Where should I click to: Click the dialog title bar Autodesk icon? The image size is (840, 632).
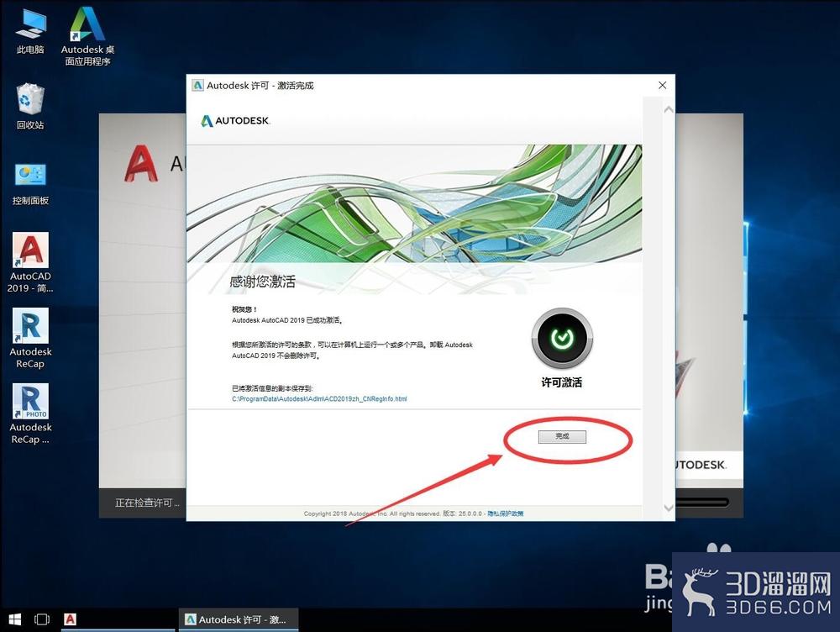point(197,85)
